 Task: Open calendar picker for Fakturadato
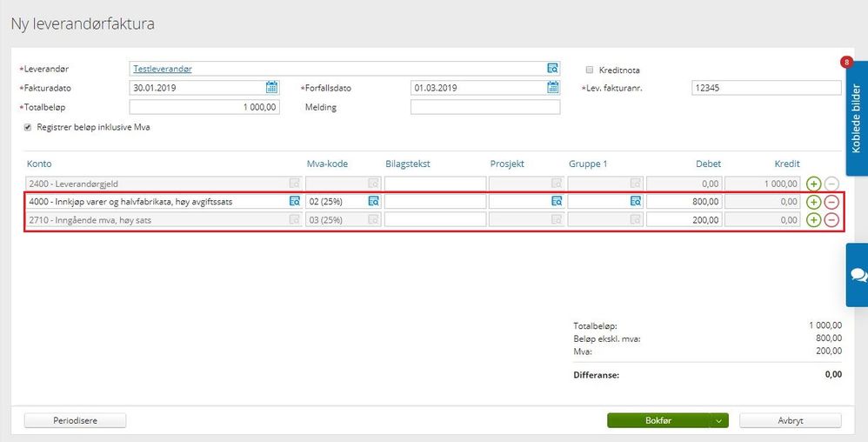point(272,88)
